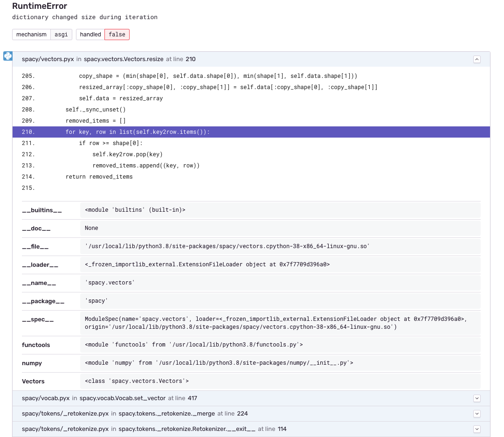
Task: Click code line 208 self._sync_unset()
Action: [x=96, y=110]
